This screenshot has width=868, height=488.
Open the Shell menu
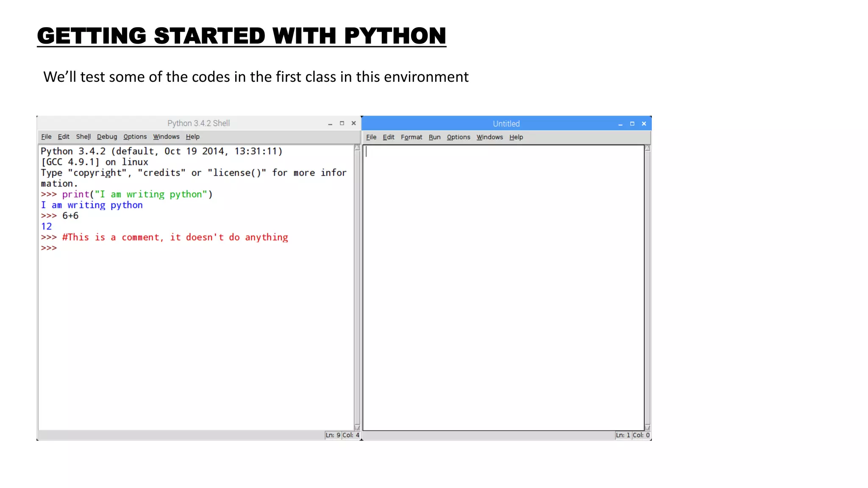[83, 136]
